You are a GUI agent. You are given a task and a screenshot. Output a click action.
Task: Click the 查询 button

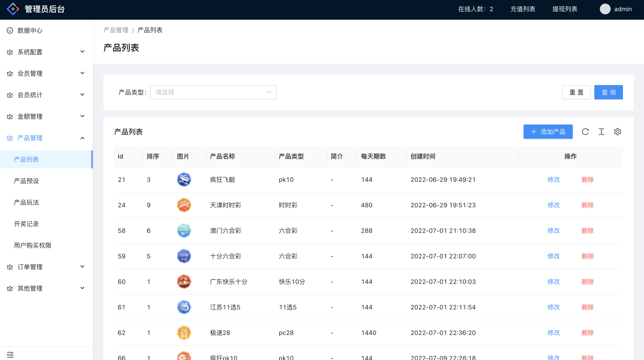click(x=608, y=92)
